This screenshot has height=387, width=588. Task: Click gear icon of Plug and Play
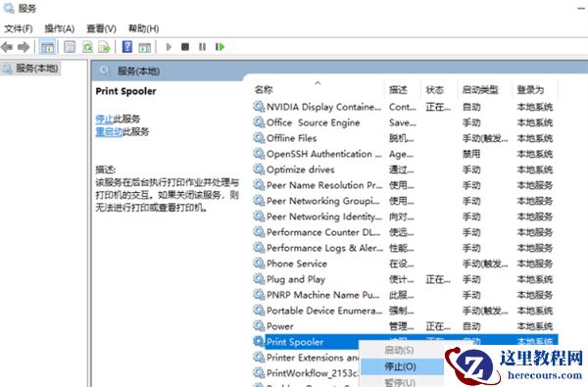[x=259, y=279]
